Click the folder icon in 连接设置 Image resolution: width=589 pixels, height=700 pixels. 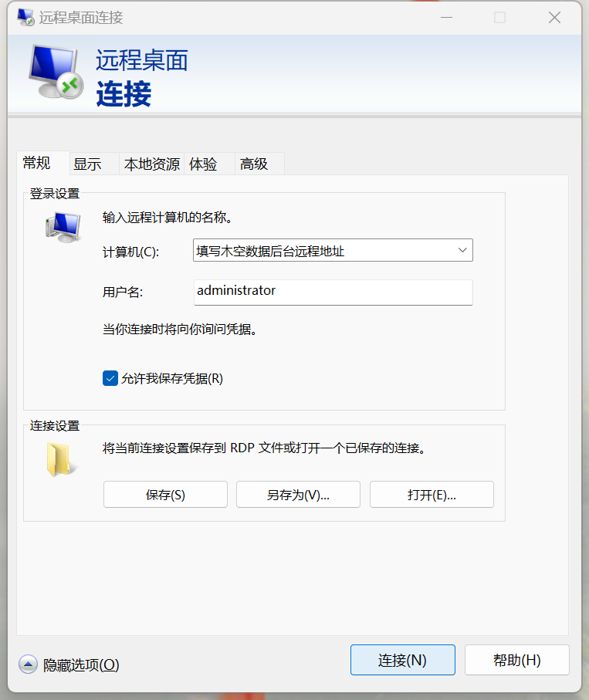pyautogui.click(x=60, y=459)
